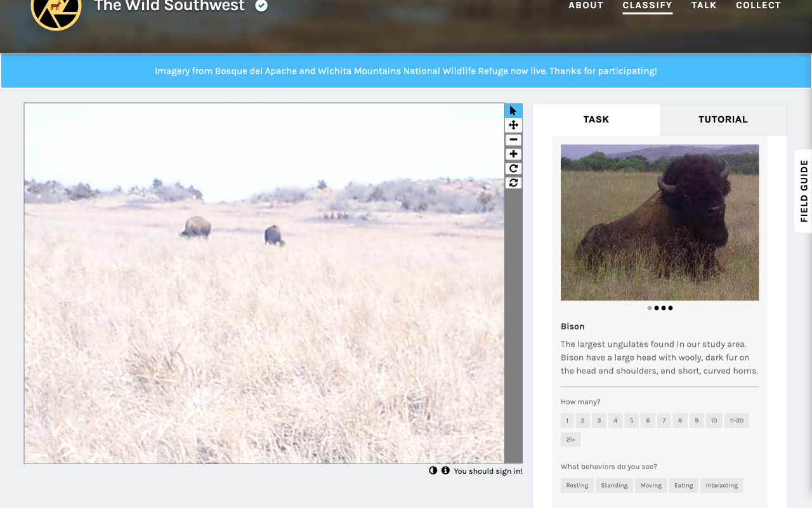Click the bison description paragraph
812x508 pixels.
660,358
